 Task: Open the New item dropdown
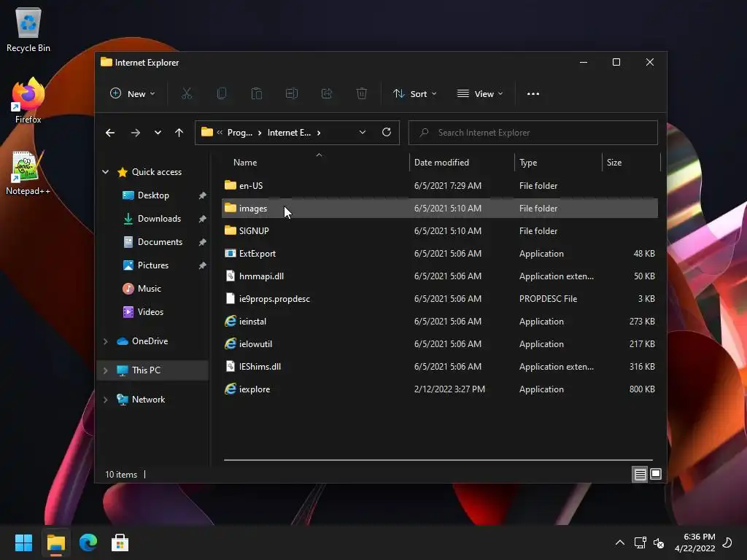[133, 94]
